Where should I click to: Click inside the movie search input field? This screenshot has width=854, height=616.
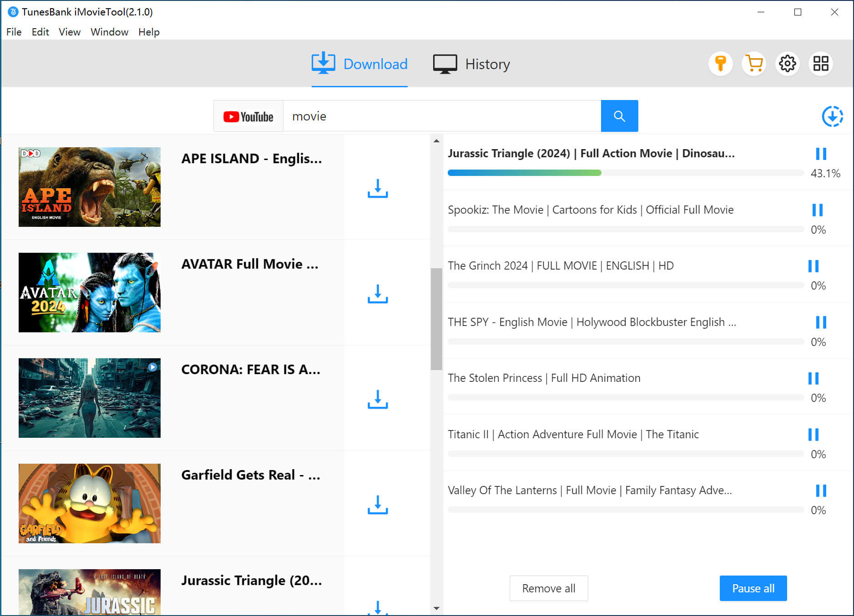437,116
